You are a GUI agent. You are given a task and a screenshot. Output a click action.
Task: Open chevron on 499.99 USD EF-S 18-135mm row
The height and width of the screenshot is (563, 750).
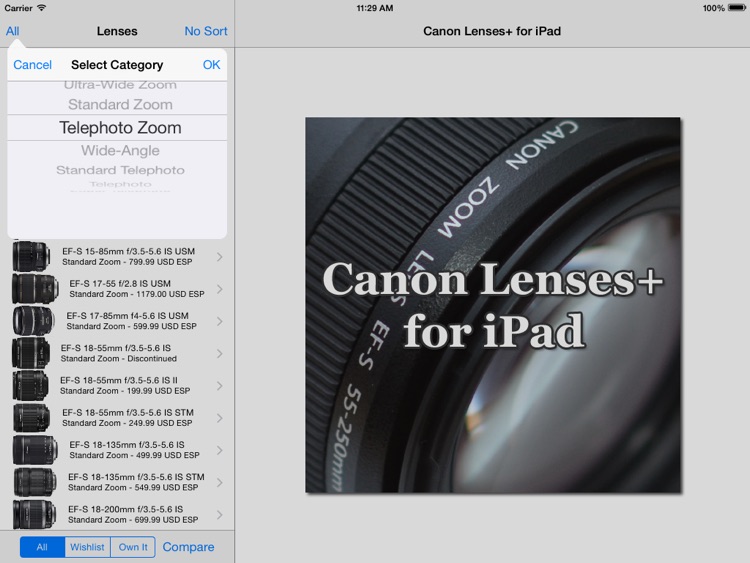(x=220, y=450)
